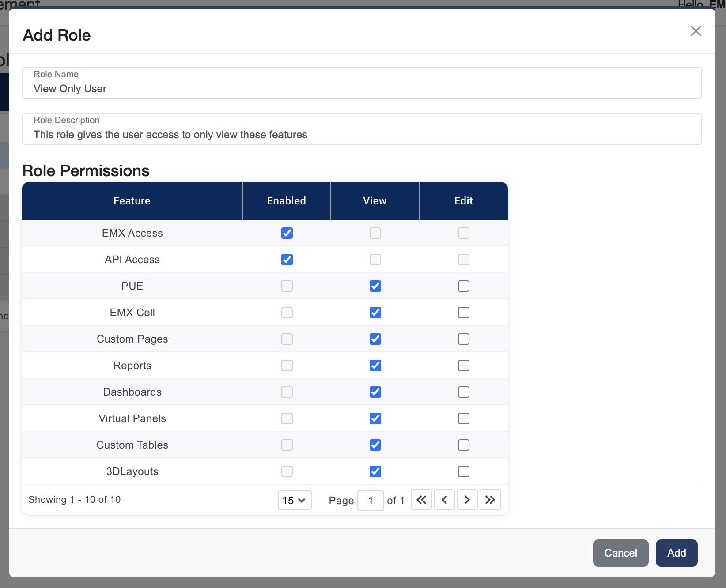
Task: Uncheck View permission for Reports
Action: [x=375, y=366]
